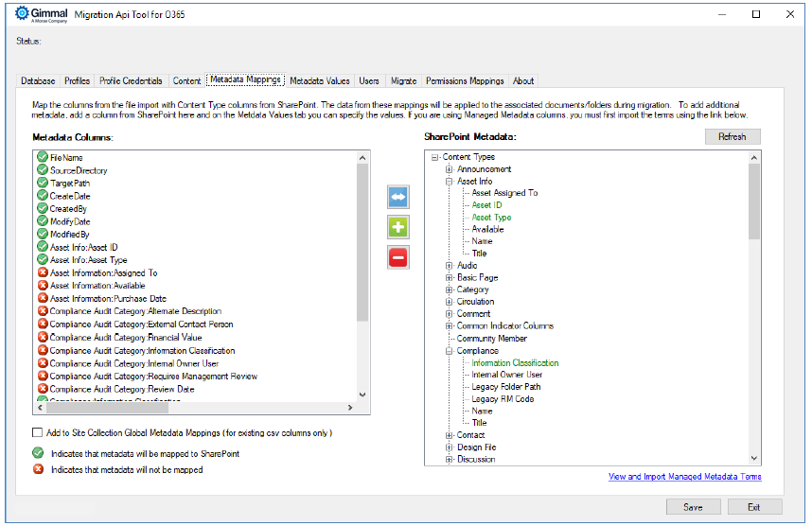Image resolution: width=812 pixels, height=526 pixels.
Task: Click the Metadata Columns horizontal scrollbar
Action: point(189,408)
